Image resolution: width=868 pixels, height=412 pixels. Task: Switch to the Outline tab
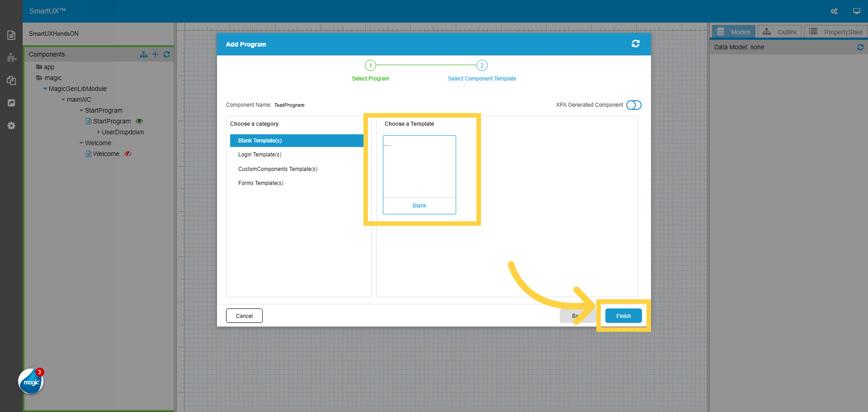[780, 32]
